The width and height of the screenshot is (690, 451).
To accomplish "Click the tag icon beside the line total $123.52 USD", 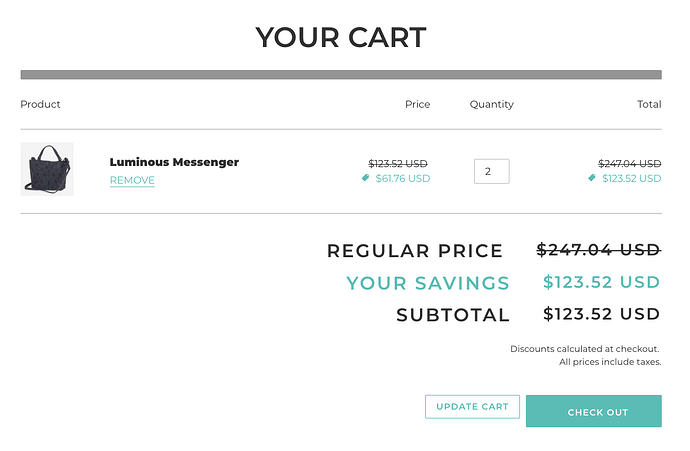I will coord(592,178).
